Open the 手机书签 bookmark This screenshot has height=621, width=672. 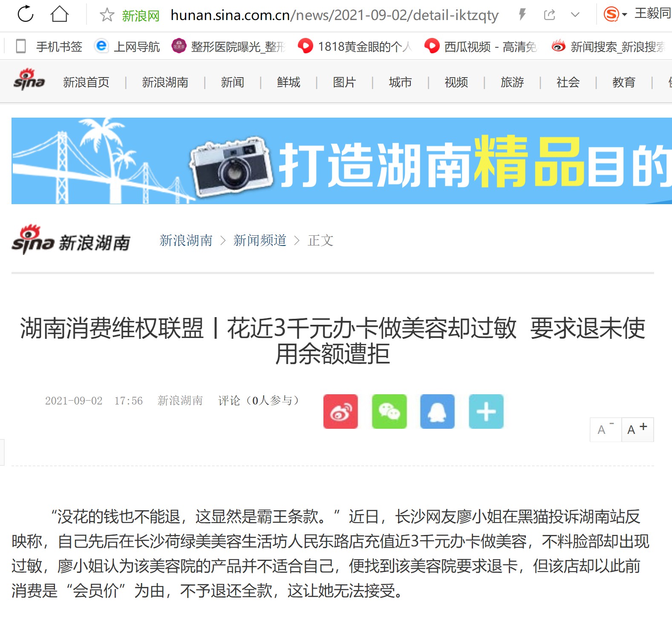(x=49, y=46)
